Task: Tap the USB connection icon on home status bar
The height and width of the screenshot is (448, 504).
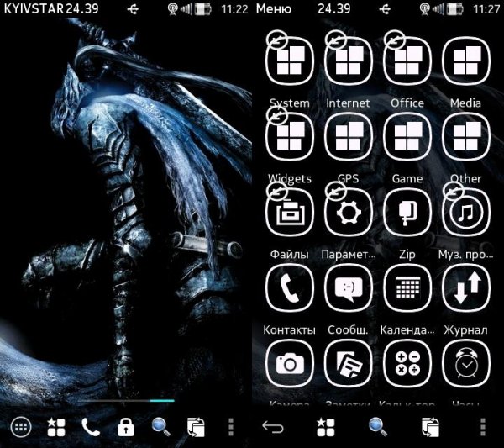Action: [133, 9]
